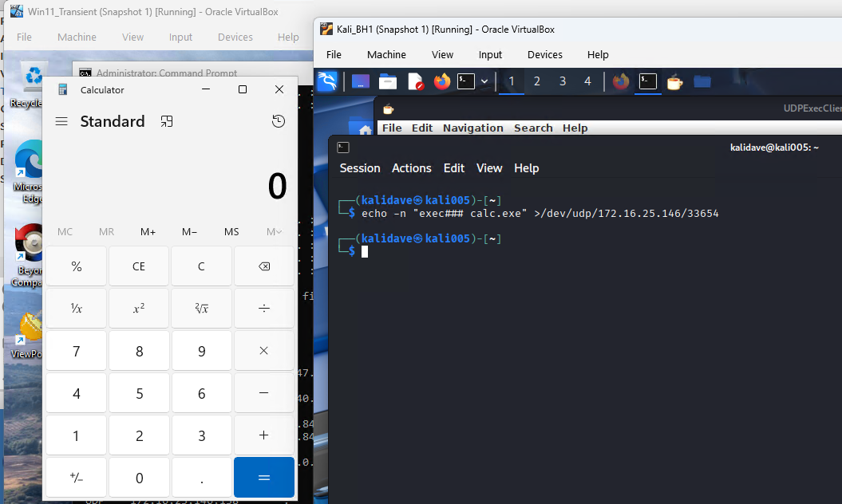The image size is (842, 504).
Task: Click the text editor launcher in Kali panel
Action: [x=415, y=81]
